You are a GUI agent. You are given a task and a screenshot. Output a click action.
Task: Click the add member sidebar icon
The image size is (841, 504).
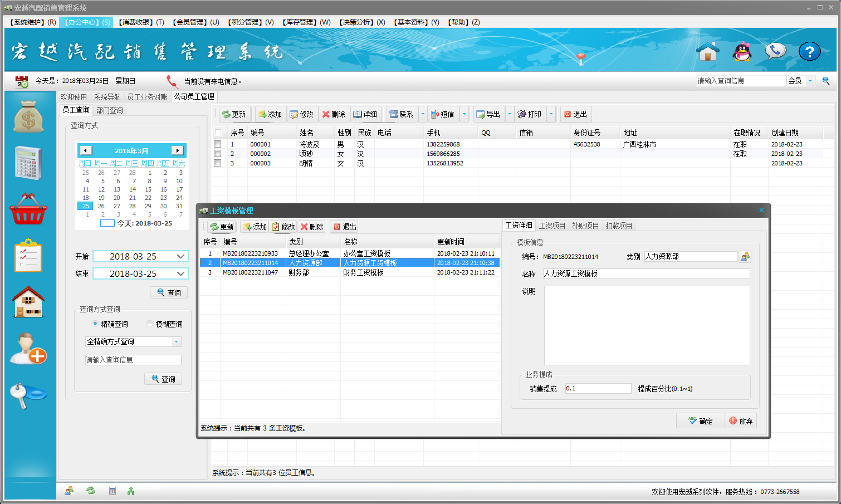pos(28,349)
